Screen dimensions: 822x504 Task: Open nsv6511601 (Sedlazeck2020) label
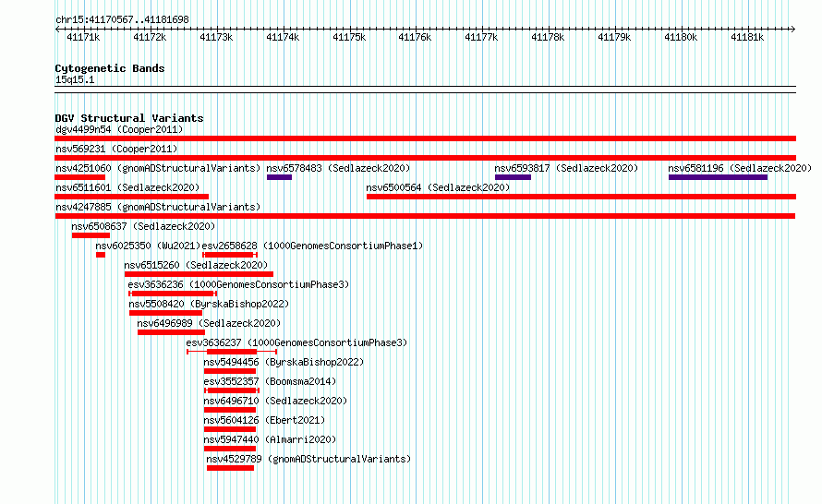[127, 187]
